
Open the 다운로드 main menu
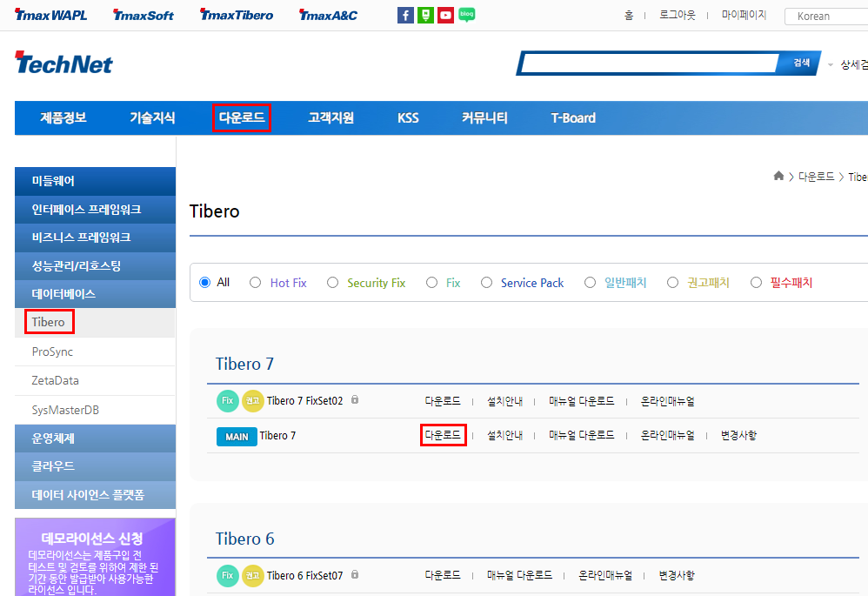(242, 117)
